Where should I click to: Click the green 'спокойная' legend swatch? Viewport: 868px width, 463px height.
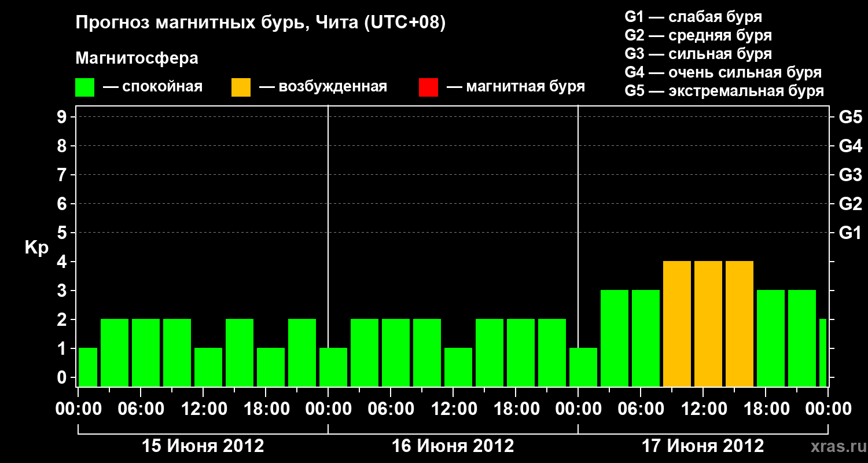(x=84, y=87)
